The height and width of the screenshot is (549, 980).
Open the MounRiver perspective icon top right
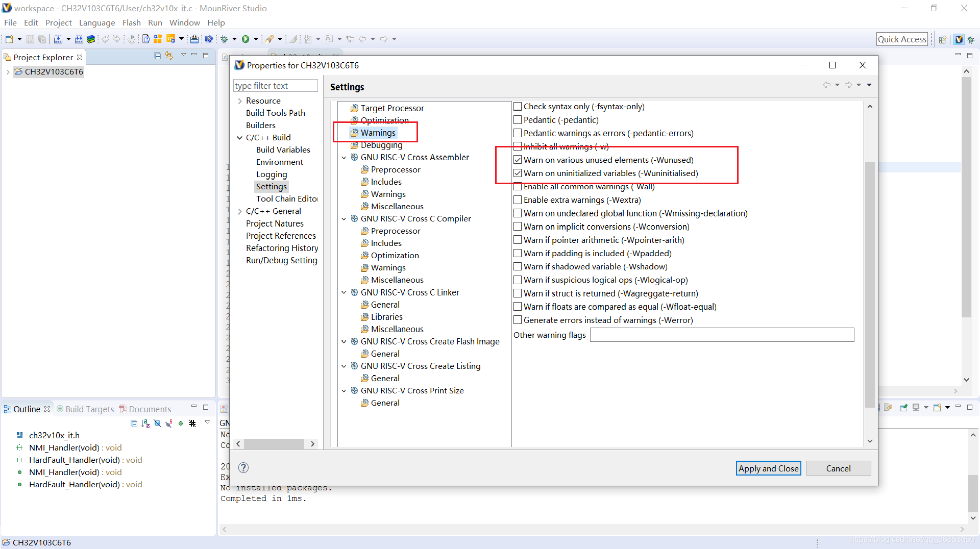pos(959,39)
